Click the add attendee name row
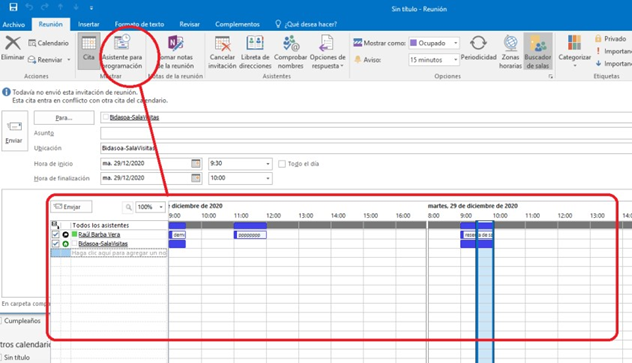Screen dimensions: 632x363 point(109,253)
